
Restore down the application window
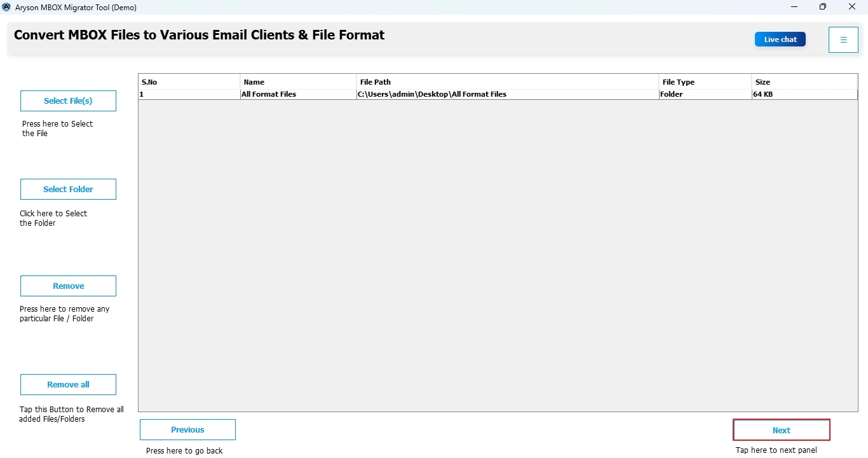(823, 7)
